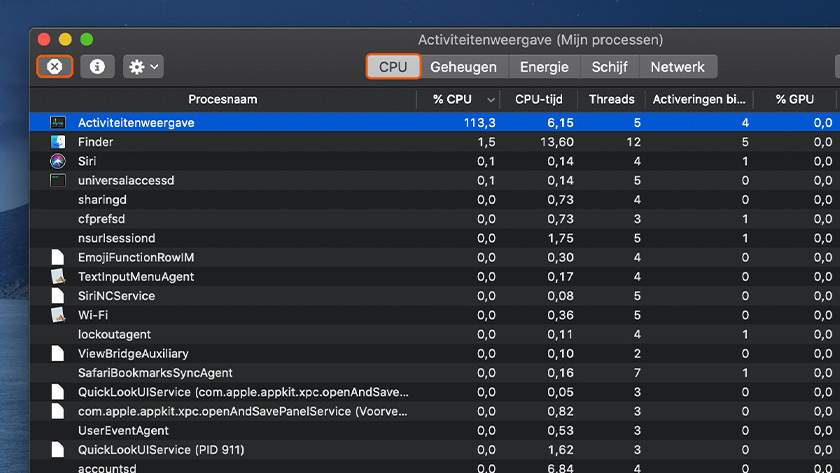Sort by Threads column header
Image resolution: width=840 pixels, height=473 pixels.
pyautogui.click(x=612, y=99)
